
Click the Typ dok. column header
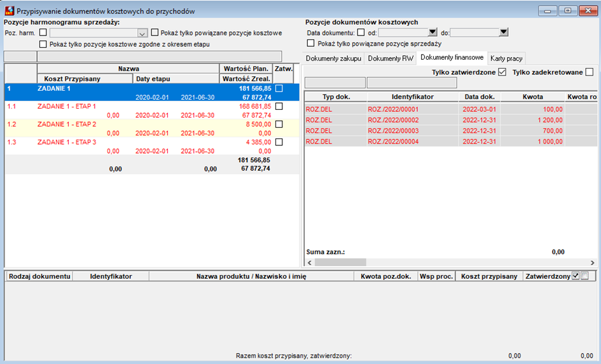[x=336, y=97]
